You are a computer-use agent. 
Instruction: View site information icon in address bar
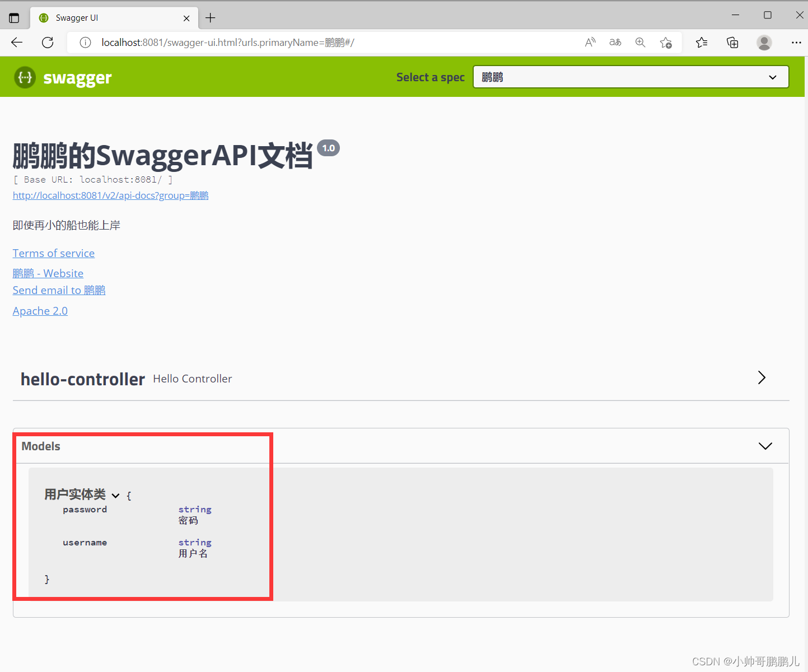[x=85, y=43]
